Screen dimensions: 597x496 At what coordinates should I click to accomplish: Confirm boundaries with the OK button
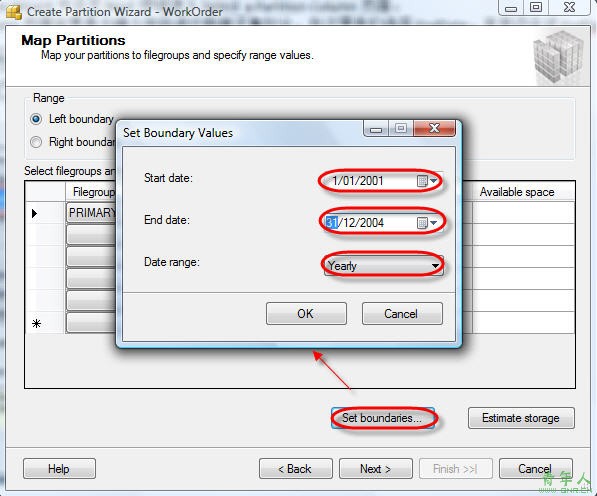306,314
